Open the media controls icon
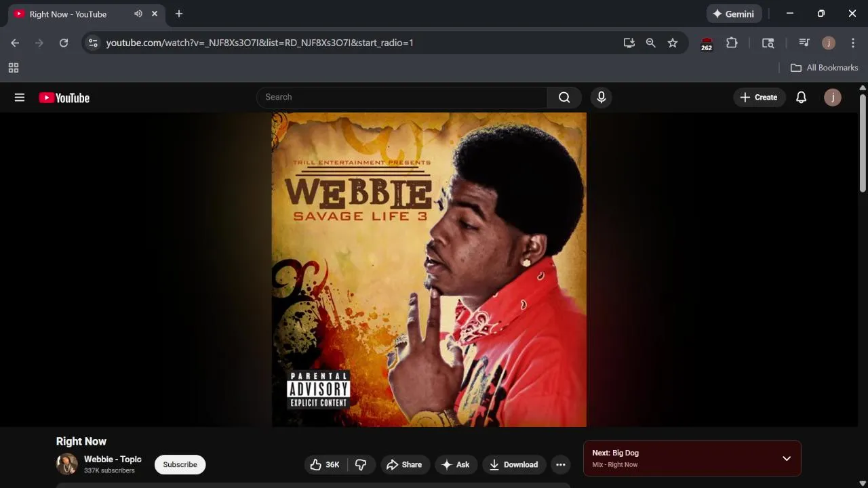Viewport: 868px width, 488px height. pos(804,43)
